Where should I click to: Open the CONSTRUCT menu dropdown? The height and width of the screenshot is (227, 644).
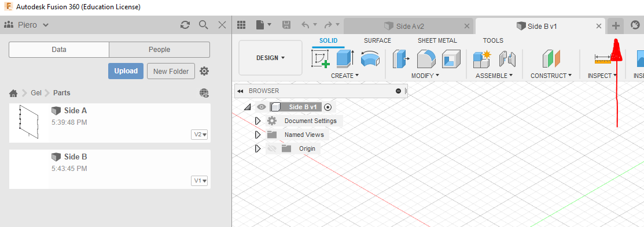(x=551, y=76)
